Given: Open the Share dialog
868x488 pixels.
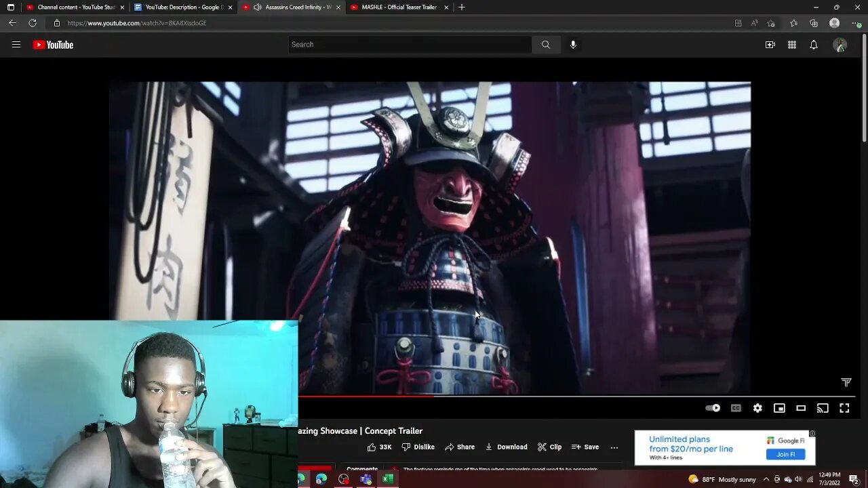Looking at the screenshot, I should (460, 447).
